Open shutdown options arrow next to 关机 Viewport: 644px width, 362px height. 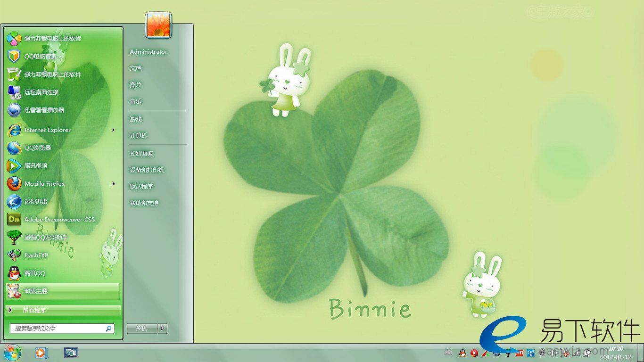point(163,329)
